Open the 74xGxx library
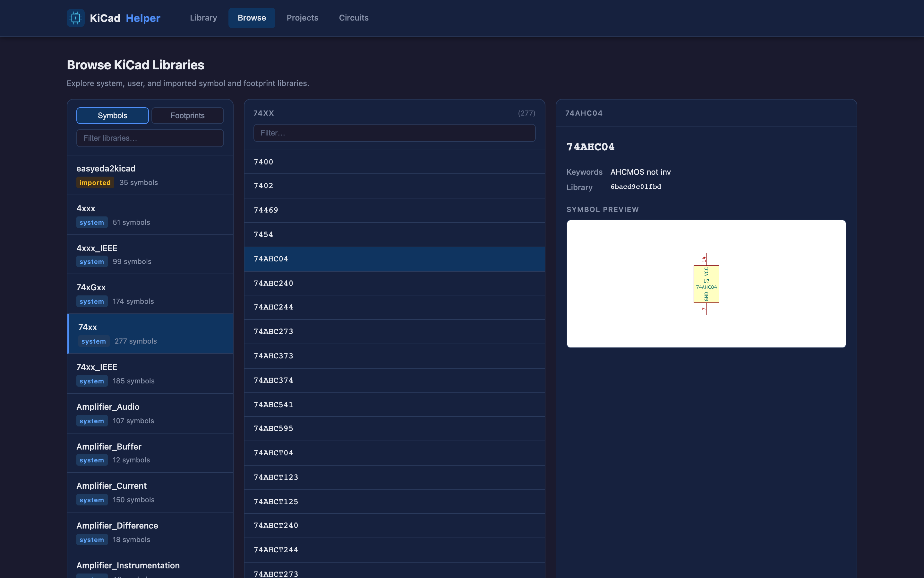924x578 pixels. (150, 294)
